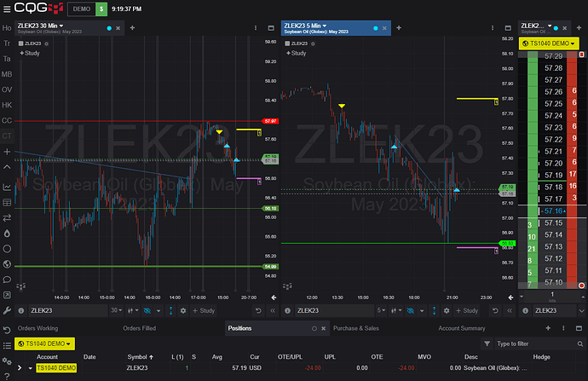
Task: Reset the 30 Min chart with the undo icon
Action: click(258, 310)
